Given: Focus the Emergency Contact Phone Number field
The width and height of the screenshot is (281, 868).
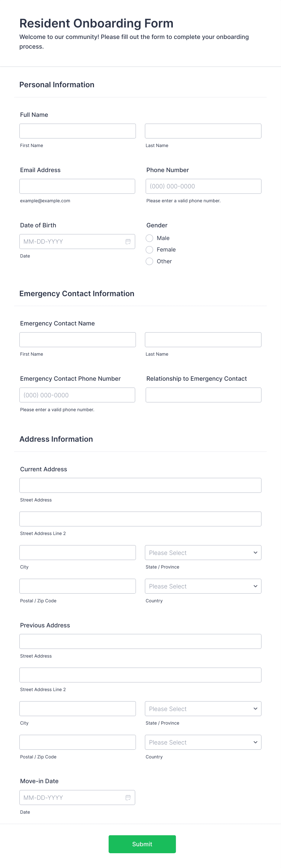Looking at the screenshot, I should click(77, 395).
